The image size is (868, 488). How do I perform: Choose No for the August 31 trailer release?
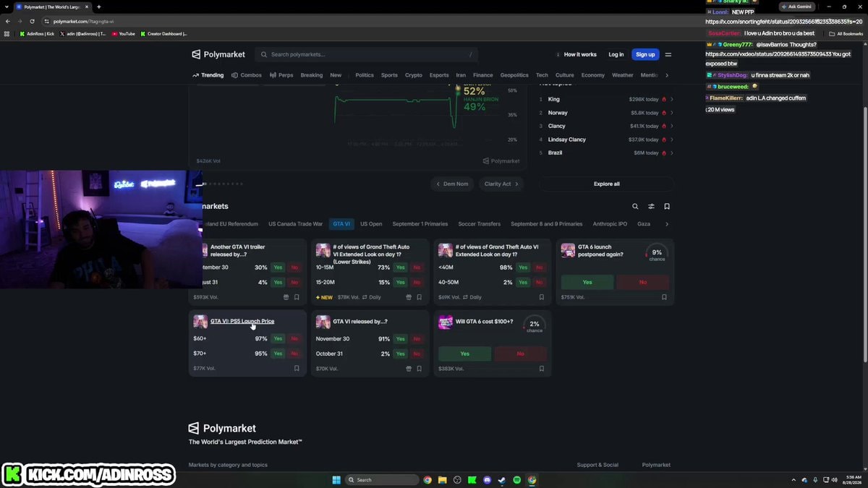[294, 282]
